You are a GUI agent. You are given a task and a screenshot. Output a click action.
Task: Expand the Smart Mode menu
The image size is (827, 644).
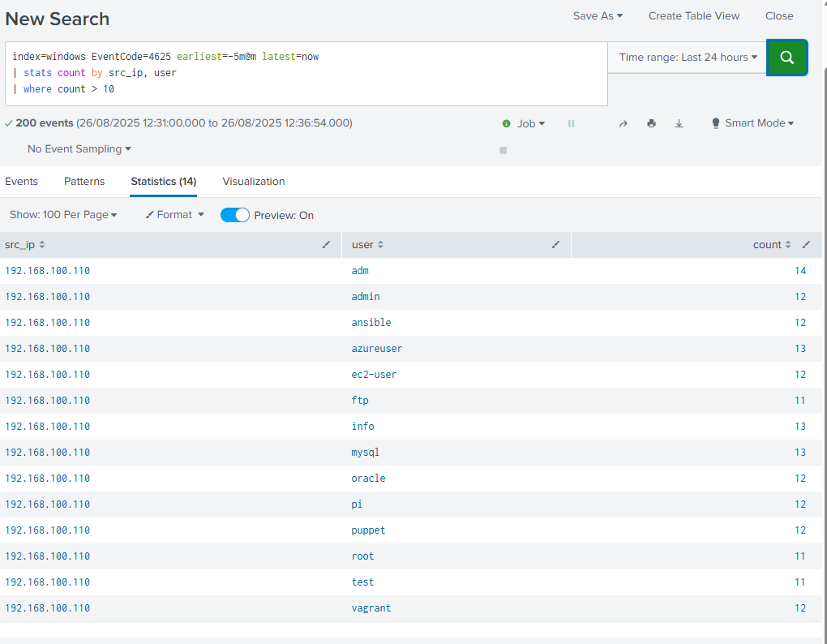tap(752, 123)
